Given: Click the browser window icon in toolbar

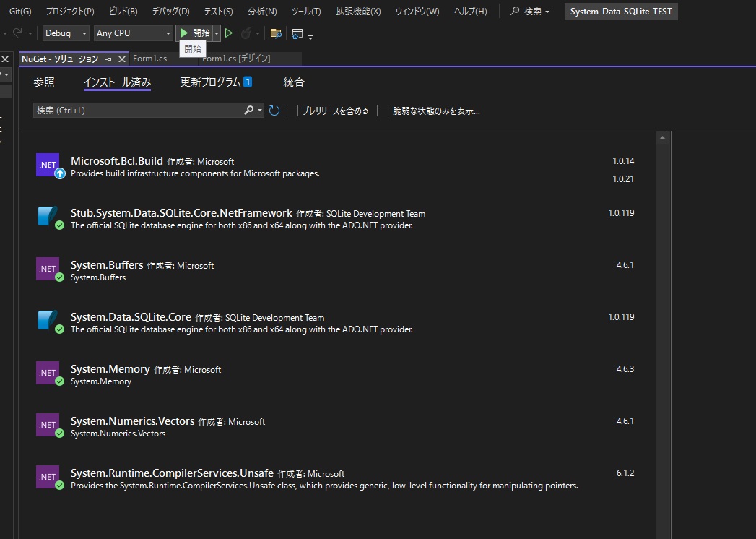Looking at the screenshot, I should point(297,33).
